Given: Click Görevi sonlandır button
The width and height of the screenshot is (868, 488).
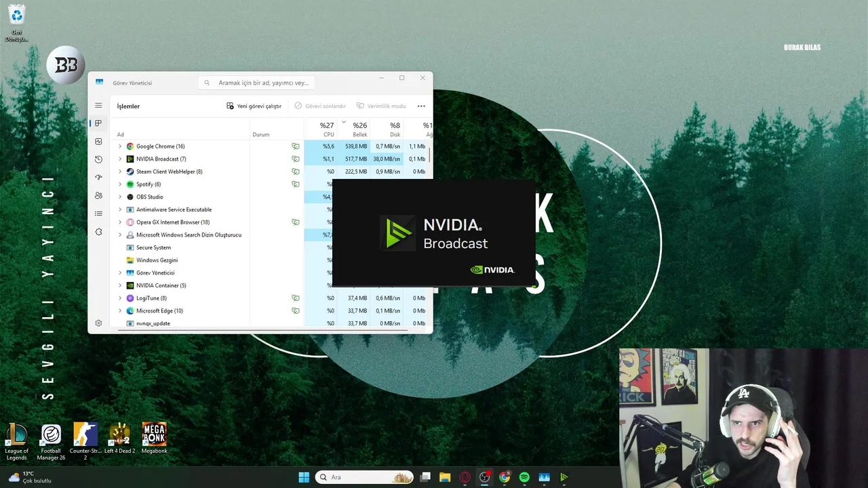Looking at the screenshot, I should click(320, 106).
